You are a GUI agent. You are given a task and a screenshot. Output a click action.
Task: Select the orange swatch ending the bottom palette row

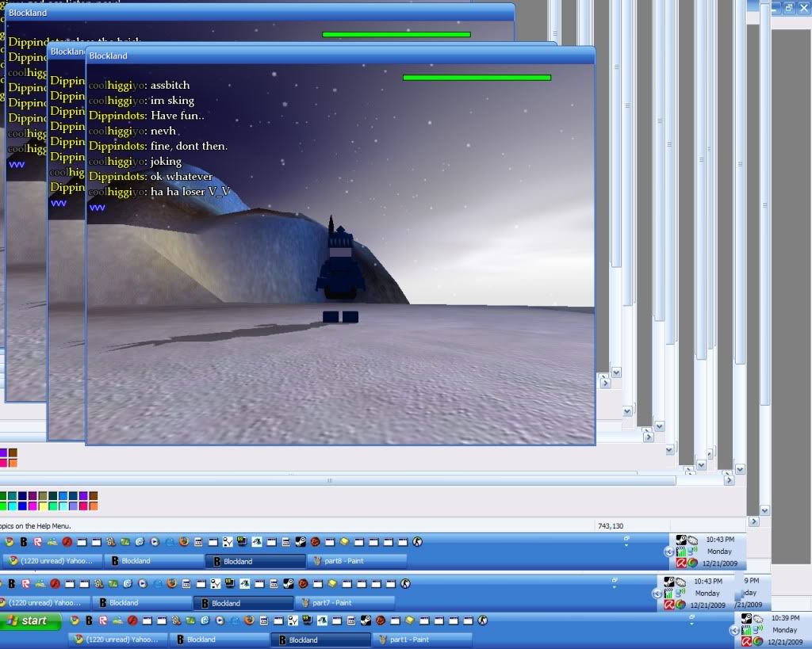94,506
